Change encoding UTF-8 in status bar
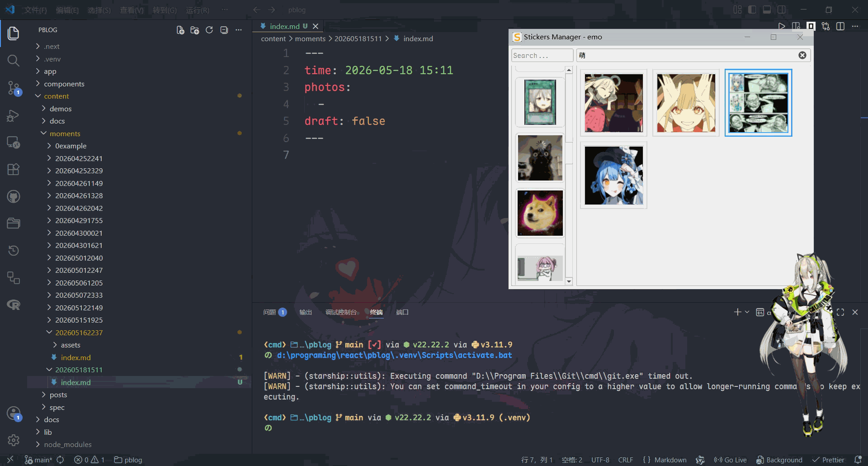This screenshot has height=466, width=868. 600,460
